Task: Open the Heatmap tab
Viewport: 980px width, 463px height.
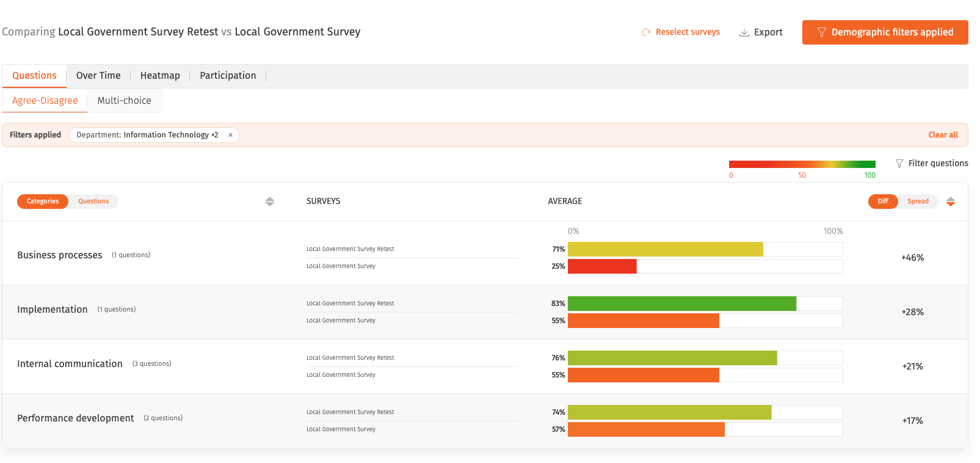Action: (160, 76)
